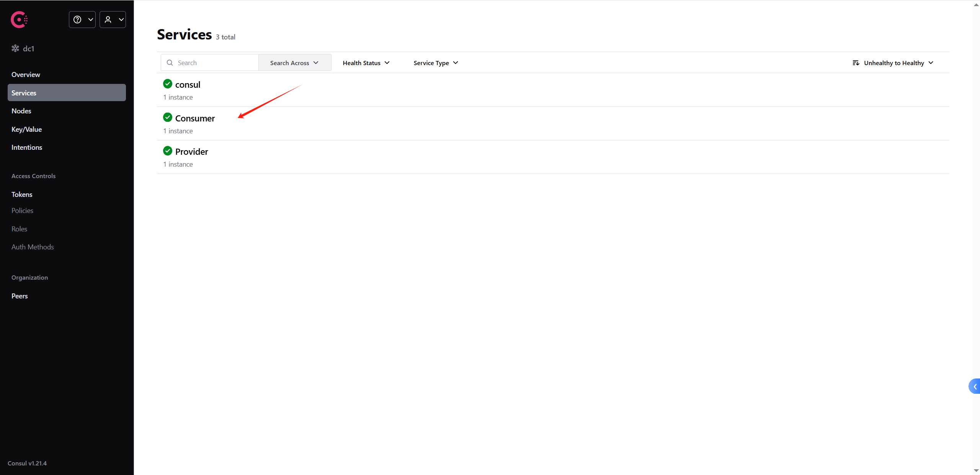980x475 pixels.
Task: Expand the Unhealthy to Healthy sort dropdown
Action: pyautogui.click(x=898, y=63)
